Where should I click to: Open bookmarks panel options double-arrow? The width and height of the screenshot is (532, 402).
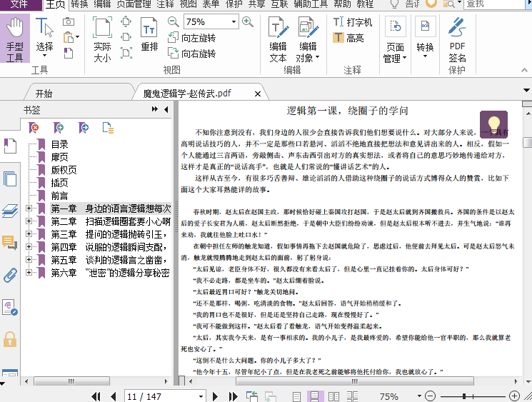tap(155, 109)
